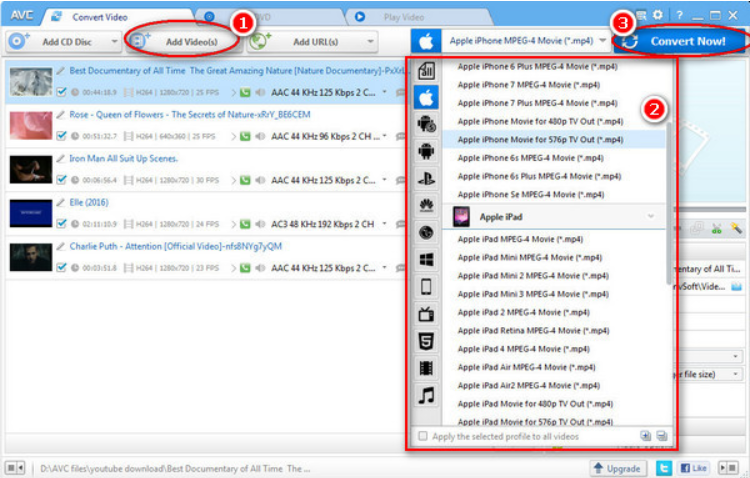Viewport: 750px width, 478px height.
Task: Click the Convert Now! button
Action: click(x=680, y=41)
